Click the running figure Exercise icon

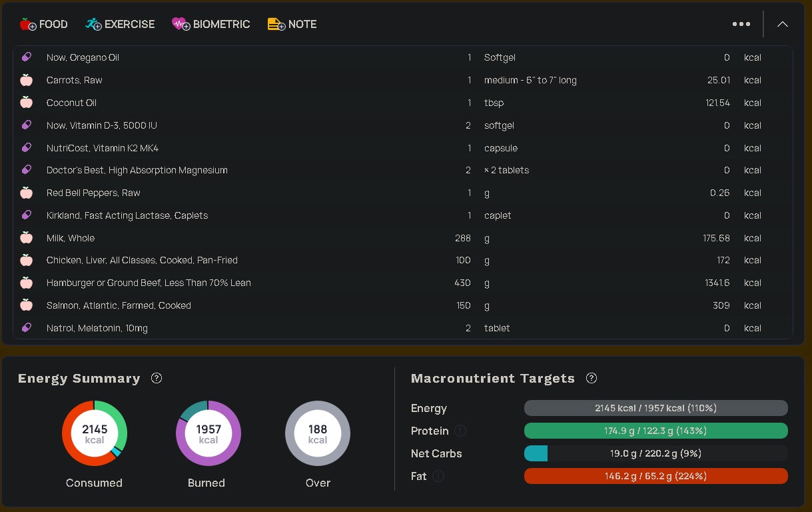93,24
